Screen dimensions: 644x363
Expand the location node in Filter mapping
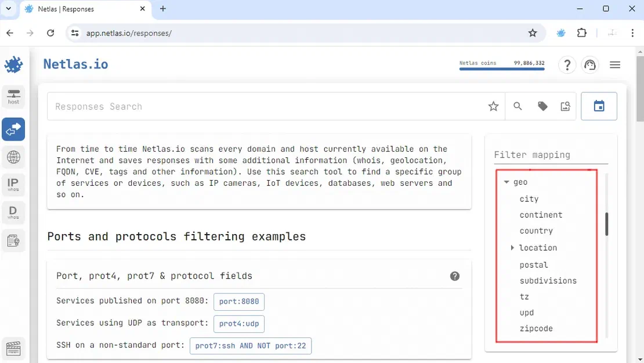click(512, 247)
